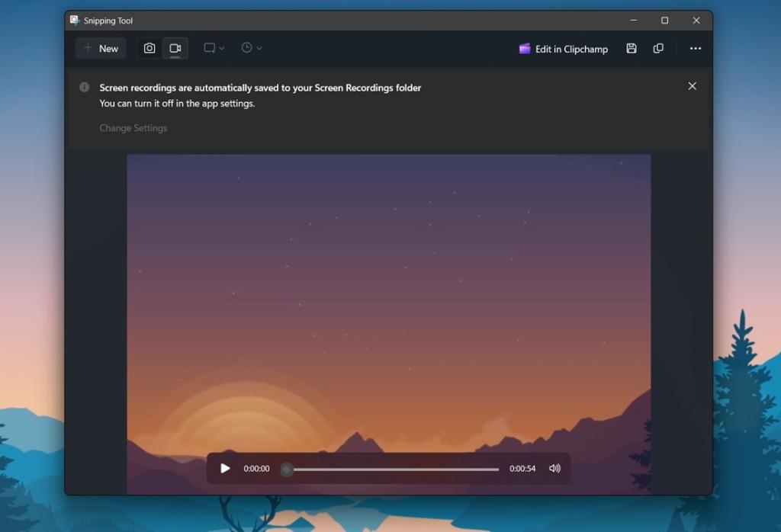The image size is (781, 532).
Task: Mute the recording audio with the speaker icon
Action: [554, 468]
